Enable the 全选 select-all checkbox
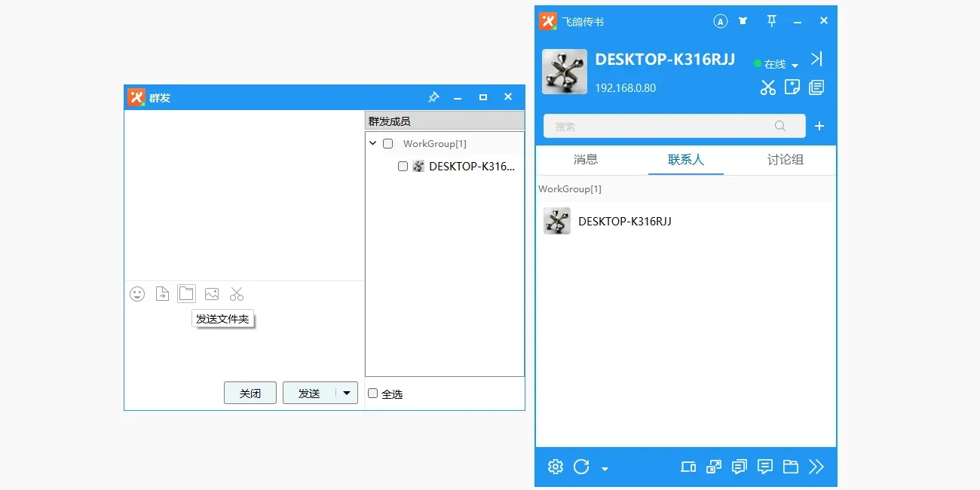 (372, 394)
